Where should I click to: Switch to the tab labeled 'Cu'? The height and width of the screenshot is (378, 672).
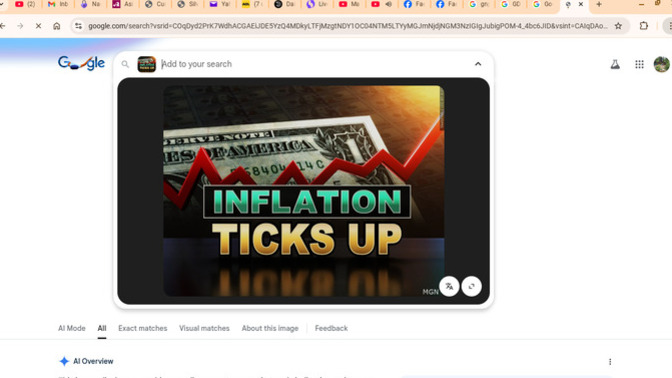click(156, 4)
